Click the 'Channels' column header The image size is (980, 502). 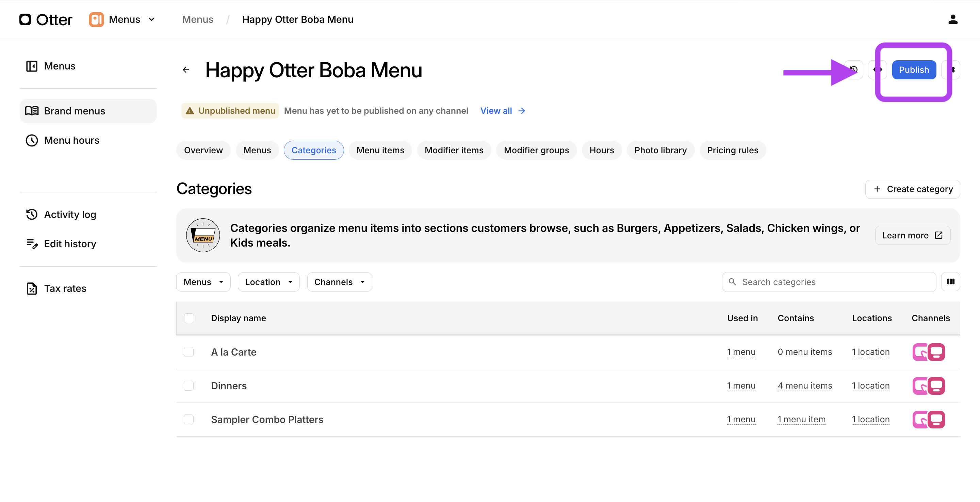point(931,318)
